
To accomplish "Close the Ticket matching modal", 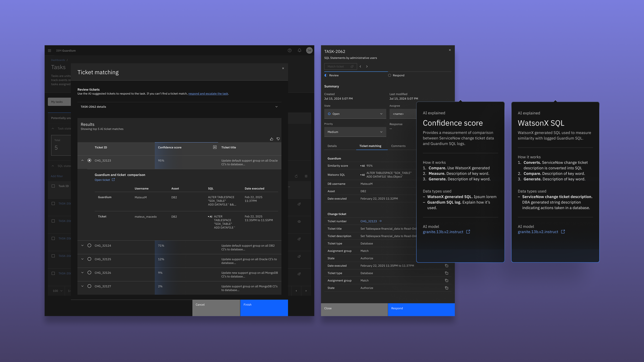I will tap(283, 68).
